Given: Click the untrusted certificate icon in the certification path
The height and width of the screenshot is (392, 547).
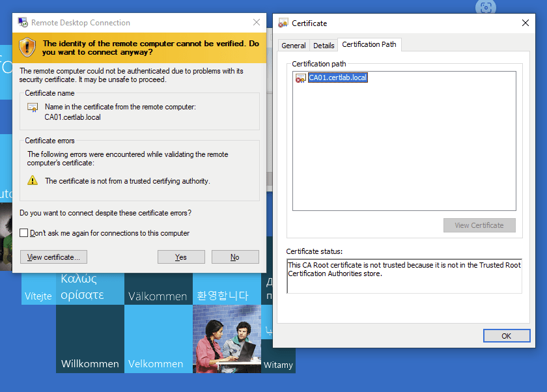Looking at the screenshot, I should tap(300, 78).
